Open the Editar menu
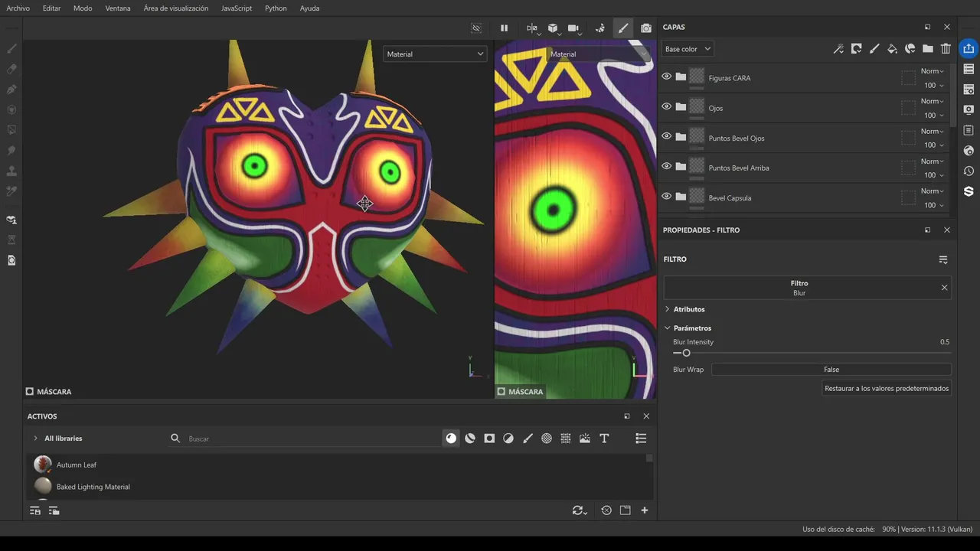The width and height of the screenshot is (980, 551). [x=52, y=8]
